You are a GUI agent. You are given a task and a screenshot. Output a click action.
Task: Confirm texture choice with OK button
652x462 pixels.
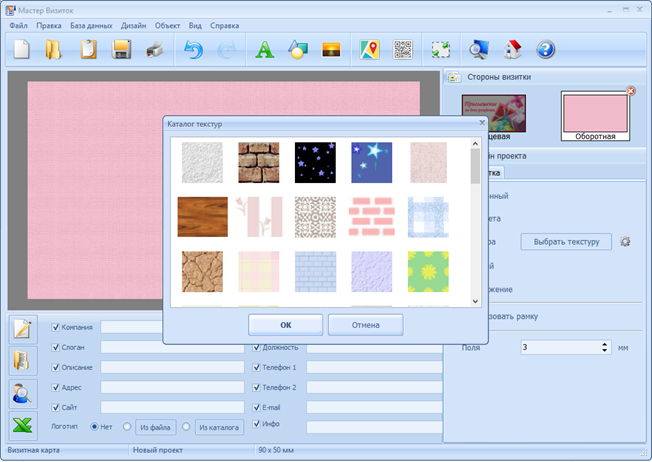click(x=286, y=325)
